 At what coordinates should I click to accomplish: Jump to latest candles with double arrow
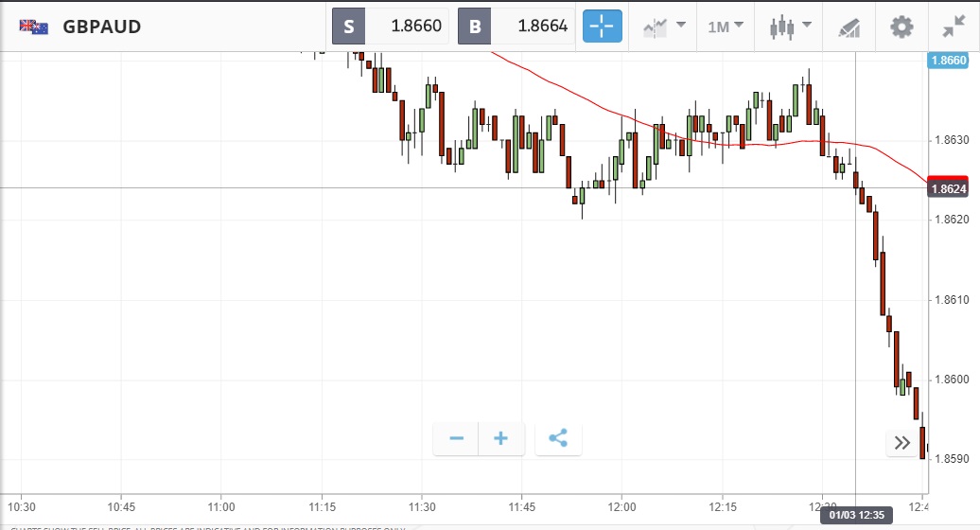901,442
